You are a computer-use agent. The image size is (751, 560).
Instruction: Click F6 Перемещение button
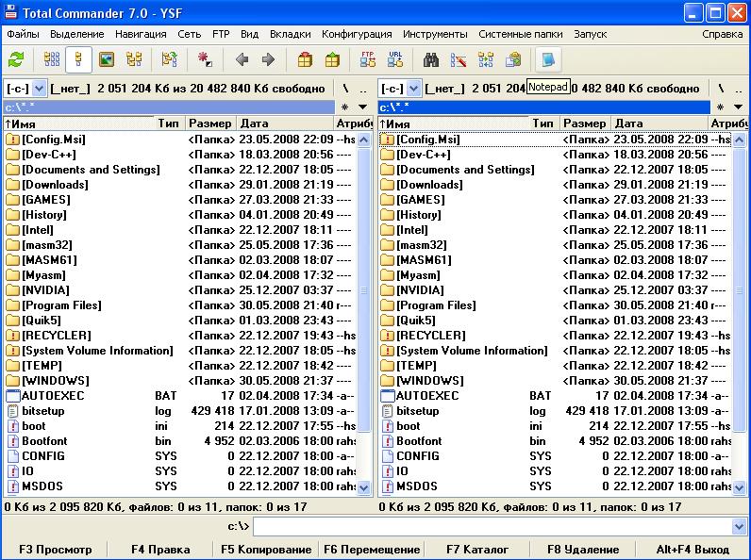[372, 550]
